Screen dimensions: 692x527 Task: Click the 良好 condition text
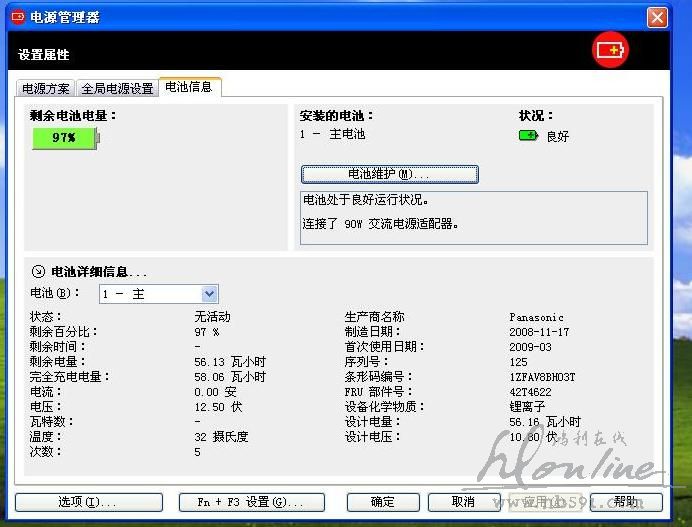(558, 136)
